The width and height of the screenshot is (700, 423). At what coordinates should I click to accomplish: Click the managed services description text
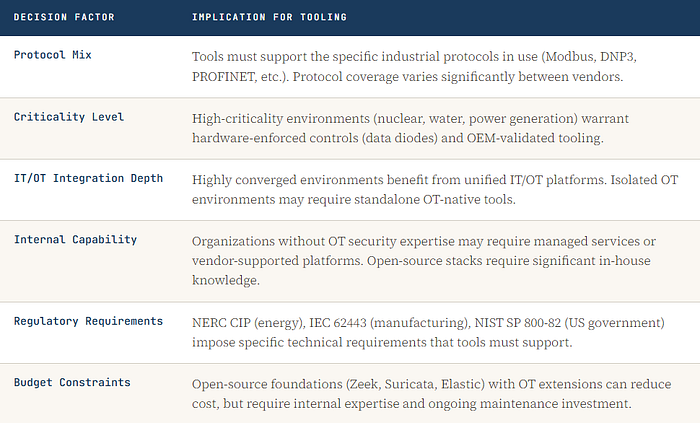tap(424, 241)
